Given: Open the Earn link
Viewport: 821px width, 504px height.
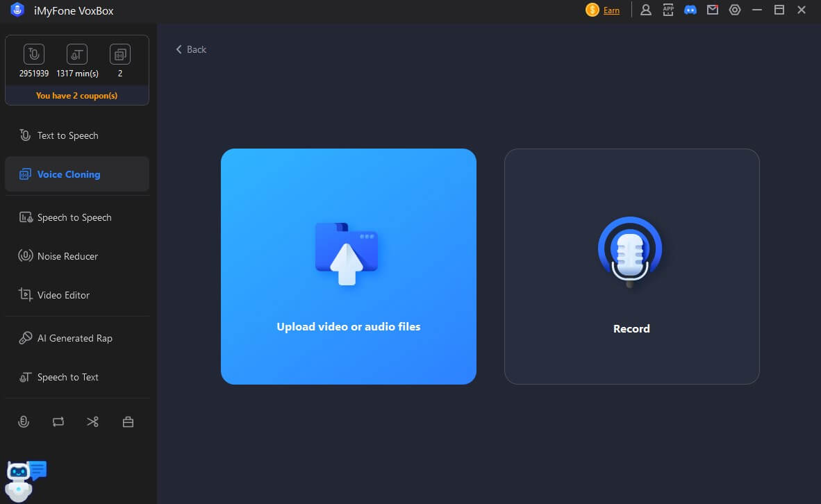Looking at the screenshot, I should 611,10.
